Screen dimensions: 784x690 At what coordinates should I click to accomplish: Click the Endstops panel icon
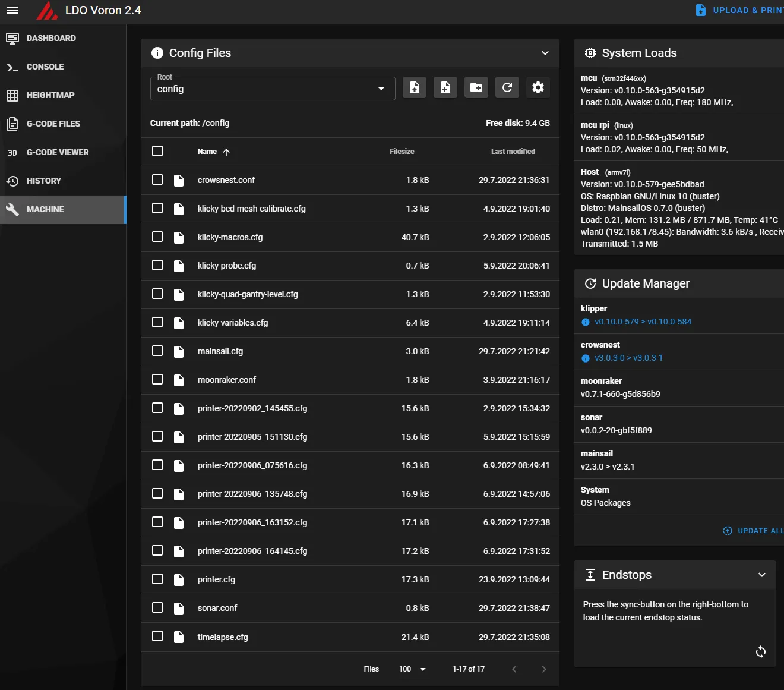point(590,575)
